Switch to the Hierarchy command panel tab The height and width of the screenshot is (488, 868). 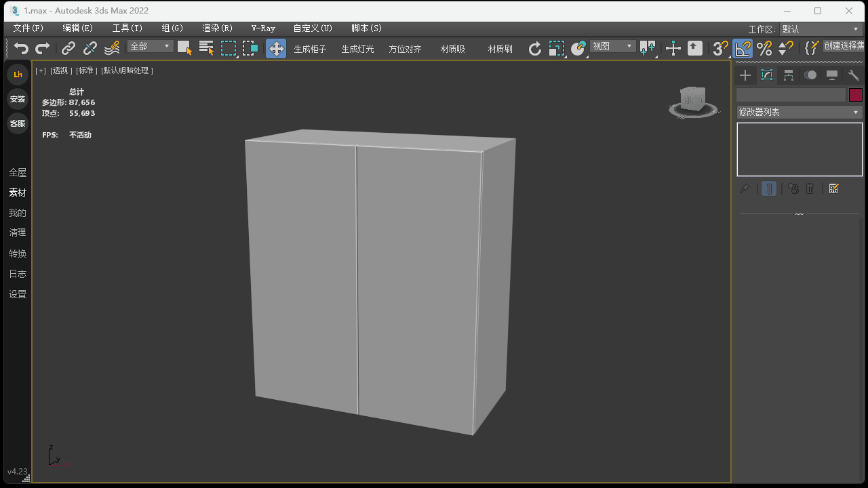tap(789, 75)
